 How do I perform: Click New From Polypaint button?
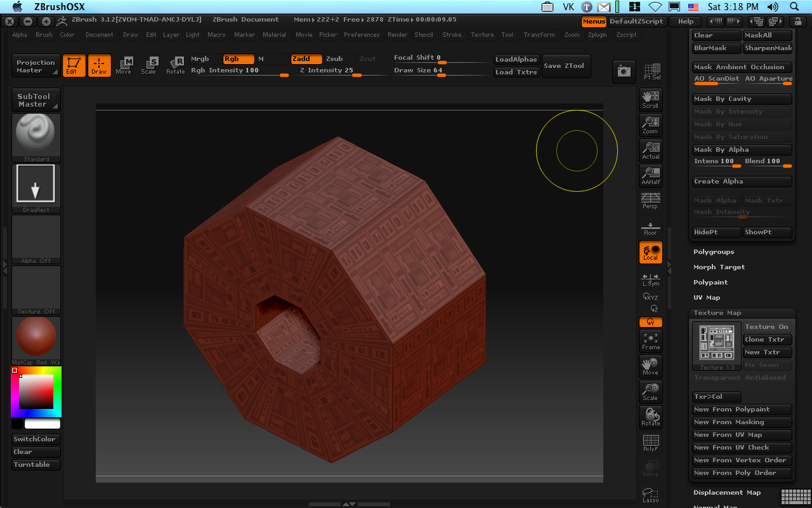(742, 410)
